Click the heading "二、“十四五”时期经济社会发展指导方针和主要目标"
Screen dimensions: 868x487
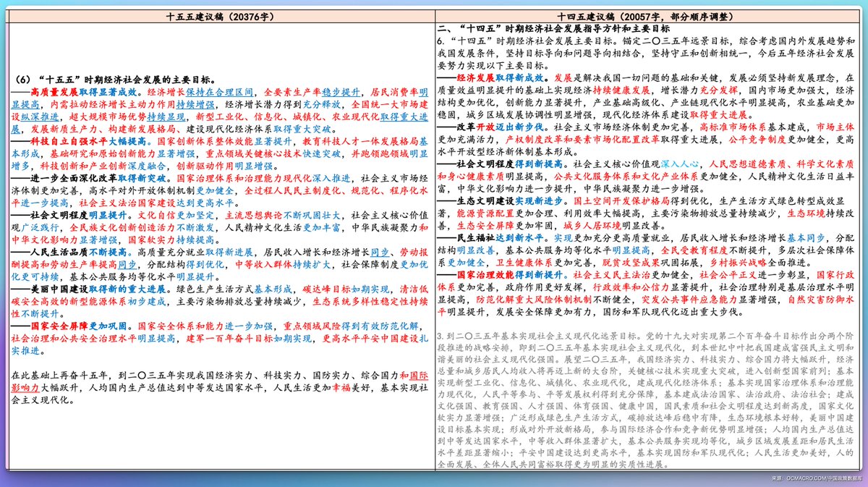(x=553, y=28)
